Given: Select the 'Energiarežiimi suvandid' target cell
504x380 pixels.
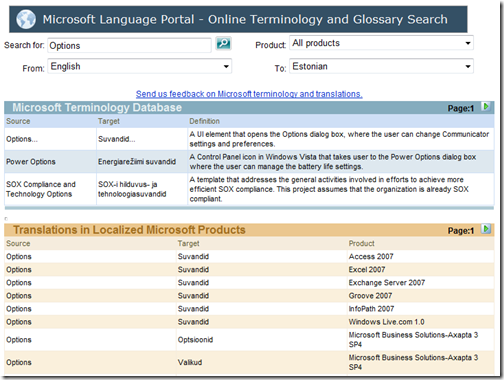Looking at the screenshot, I should tap(142, 162).
